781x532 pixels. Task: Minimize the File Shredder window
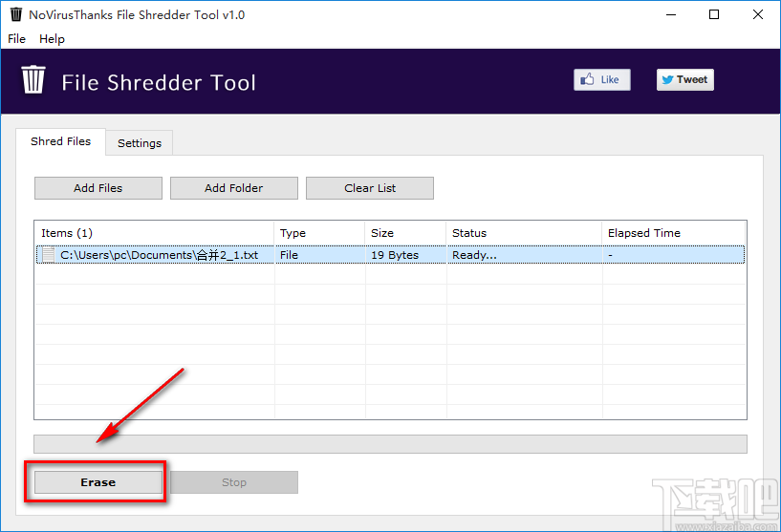tap(671, 14)
